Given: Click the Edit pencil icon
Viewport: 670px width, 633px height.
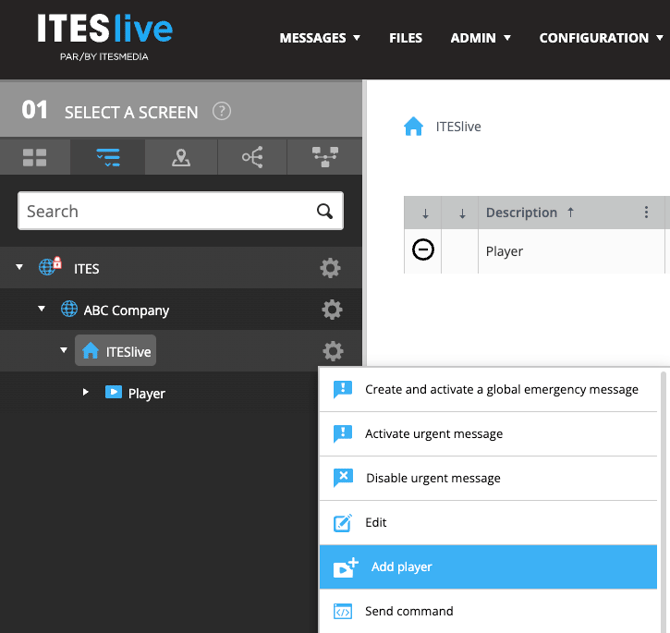Looking at the screenshot, I should click(343, 523).
